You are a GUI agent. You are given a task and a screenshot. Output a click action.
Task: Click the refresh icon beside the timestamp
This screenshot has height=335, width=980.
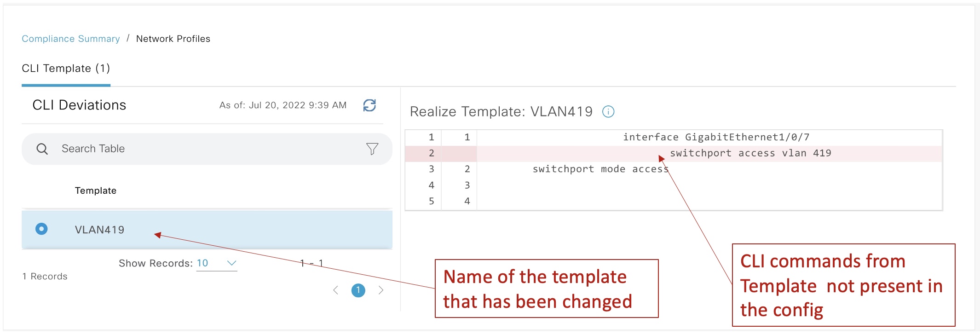pyautogui.click(x=369, y=105)
